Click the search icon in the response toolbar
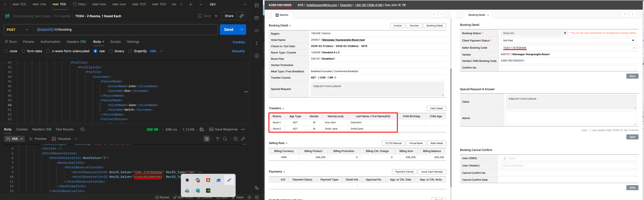Image resolution: width=644 pixels, height=200 pixels. (x=225, y=139)
